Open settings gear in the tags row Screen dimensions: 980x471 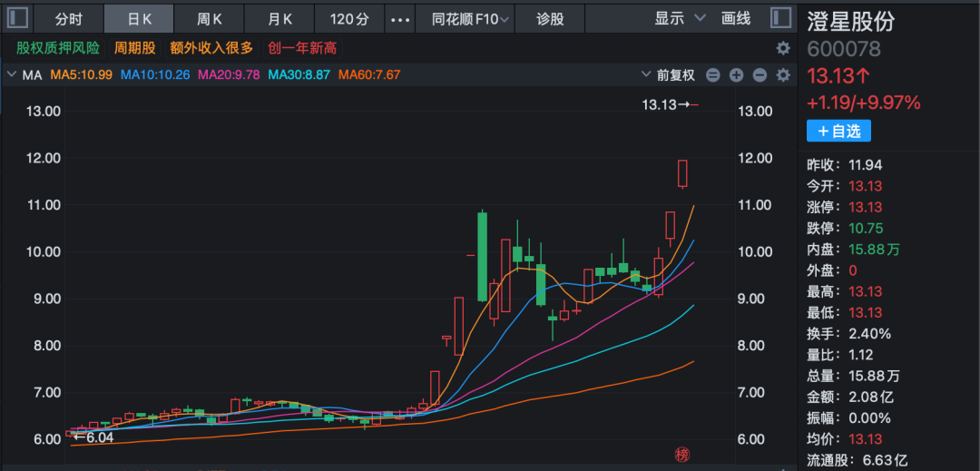click(782, 48)
